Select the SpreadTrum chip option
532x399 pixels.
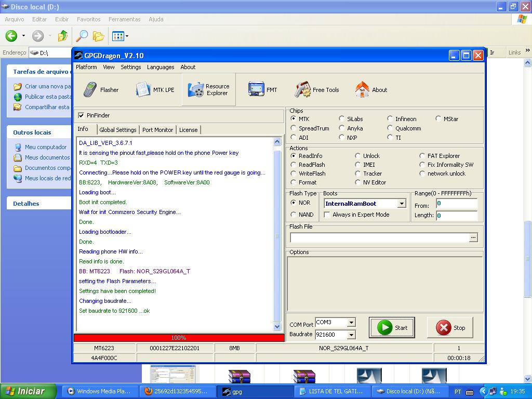tap(294, 128)
